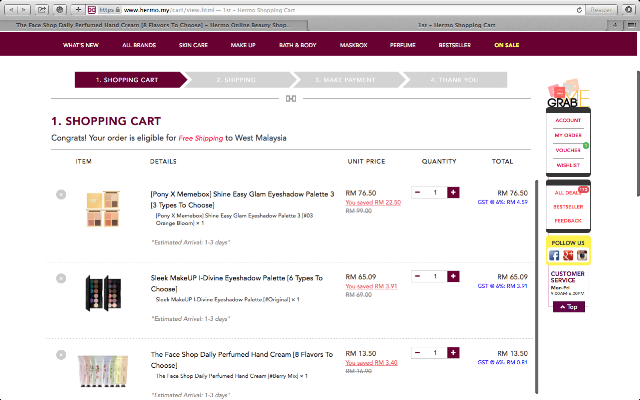The image size is (640, 400).
Task: Go back with the browser back arrow
Action: pos(11,9)
